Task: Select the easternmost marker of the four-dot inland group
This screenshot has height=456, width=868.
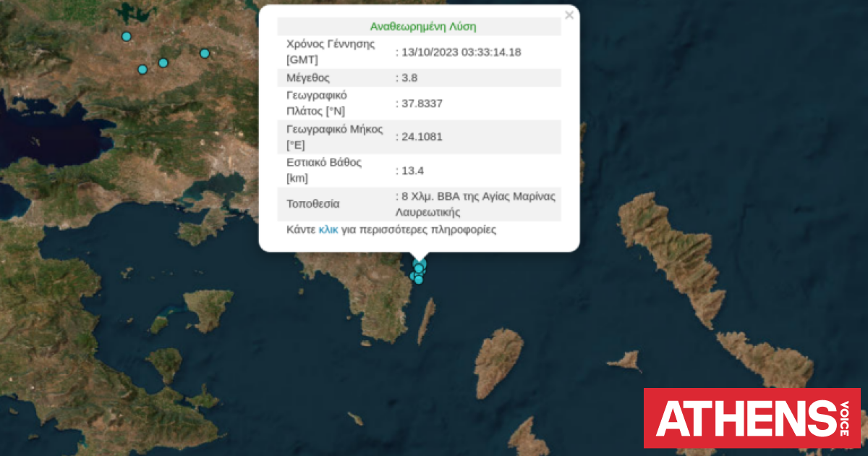Action: [x=205, y=53]
